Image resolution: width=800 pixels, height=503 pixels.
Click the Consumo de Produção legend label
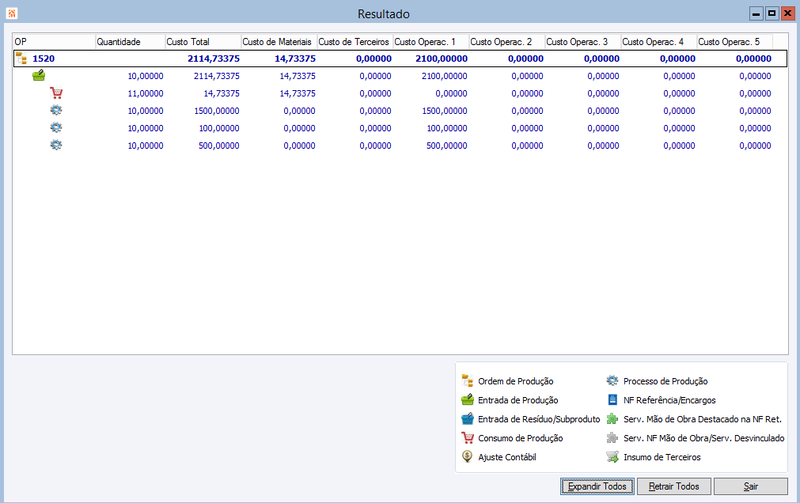[520, 438]
